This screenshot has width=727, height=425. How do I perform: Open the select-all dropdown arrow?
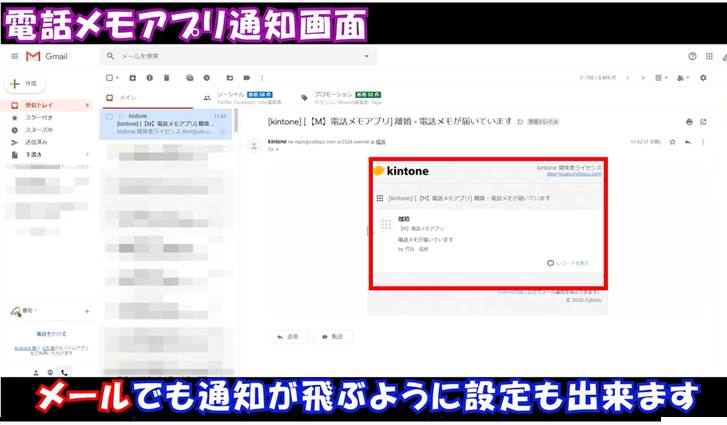coord(117,78)
